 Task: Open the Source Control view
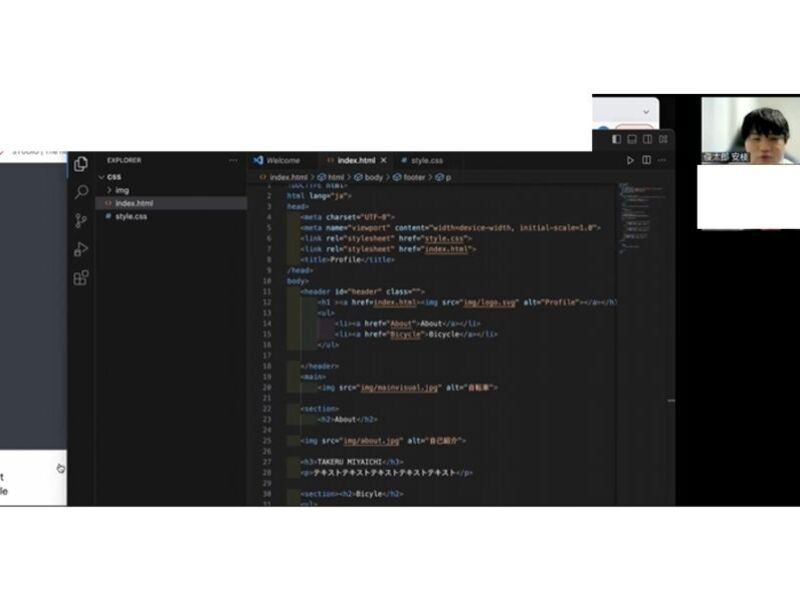pos(81,221)
